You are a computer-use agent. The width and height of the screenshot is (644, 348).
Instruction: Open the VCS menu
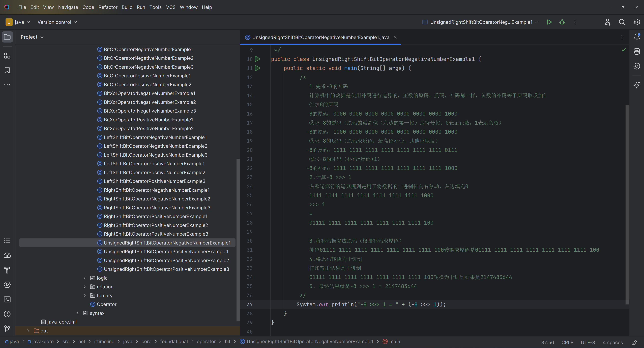point(171,7)
